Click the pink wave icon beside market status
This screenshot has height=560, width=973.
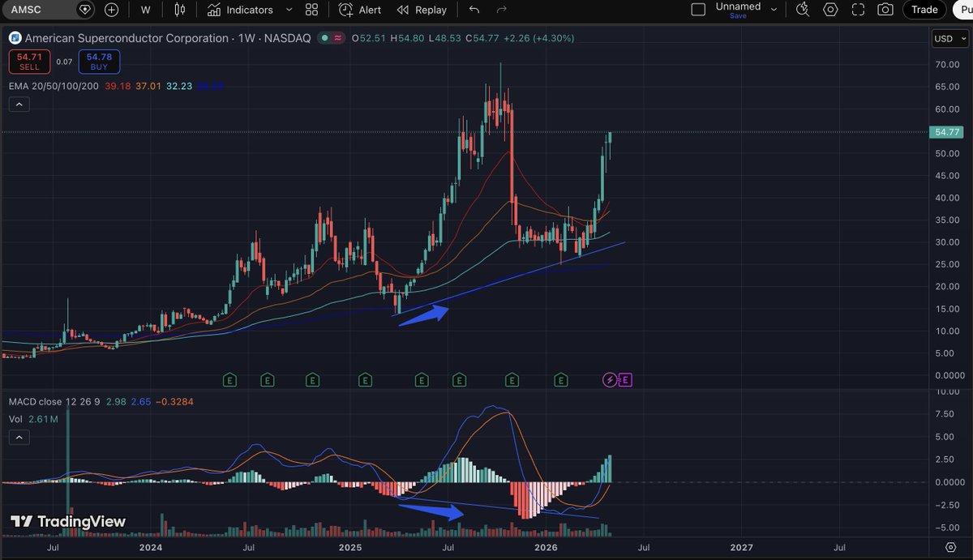[x=336, y=38]
